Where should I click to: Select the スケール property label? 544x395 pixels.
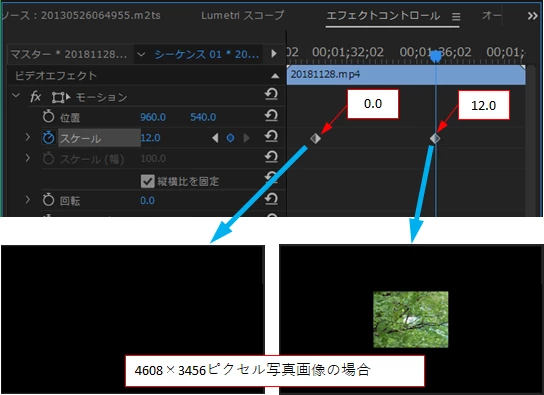[80, 138]
